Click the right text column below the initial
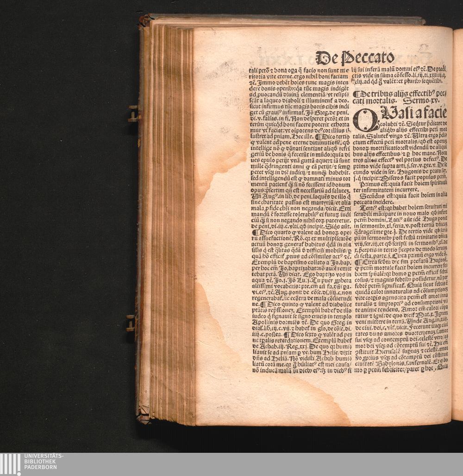 400,278
